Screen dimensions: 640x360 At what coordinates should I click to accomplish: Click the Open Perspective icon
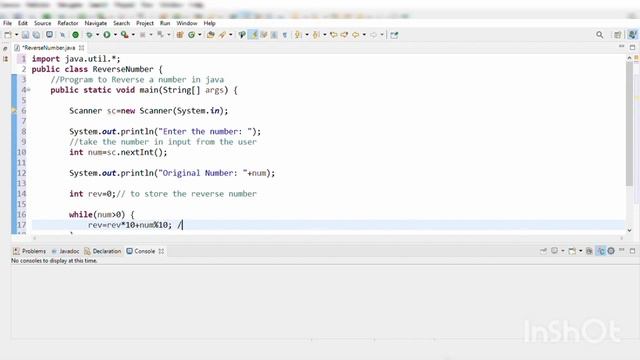pos(618,35)
